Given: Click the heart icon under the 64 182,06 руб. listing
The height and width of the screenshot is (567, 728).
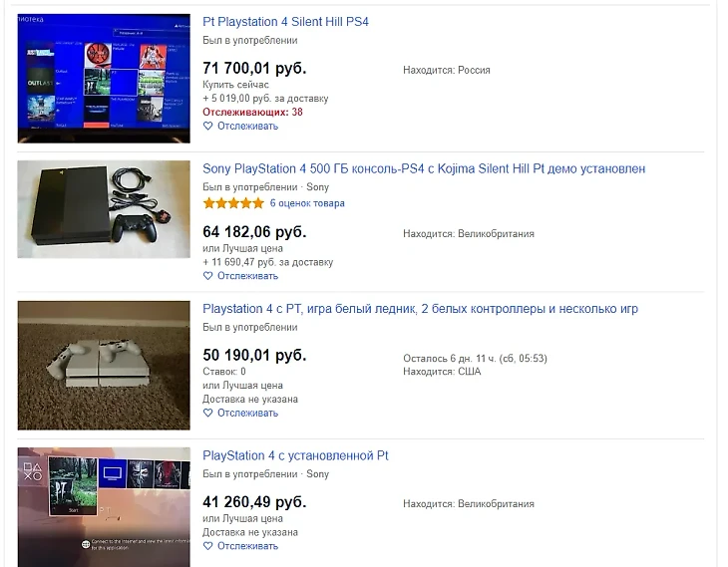Looking at the screenshot, I should point(208,276).
